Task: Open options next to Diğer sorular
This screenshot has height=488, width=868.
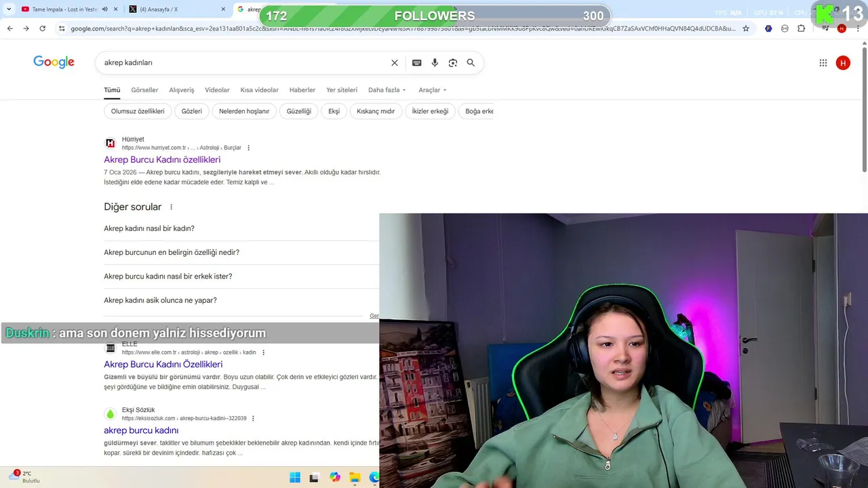Action: coord(171,207)
